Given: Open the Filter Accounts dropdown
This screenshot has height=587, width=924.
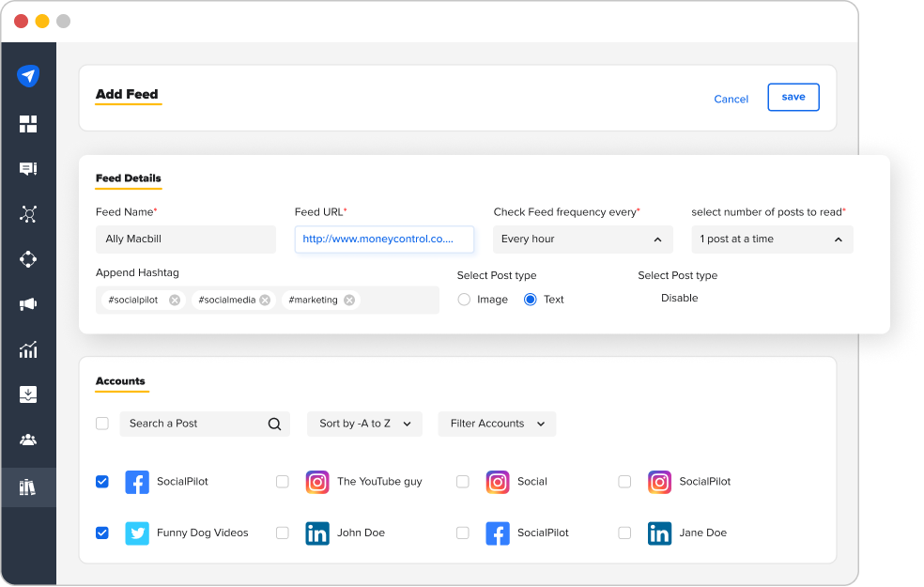Looking at the screenshot, I should tap(497, 424).
